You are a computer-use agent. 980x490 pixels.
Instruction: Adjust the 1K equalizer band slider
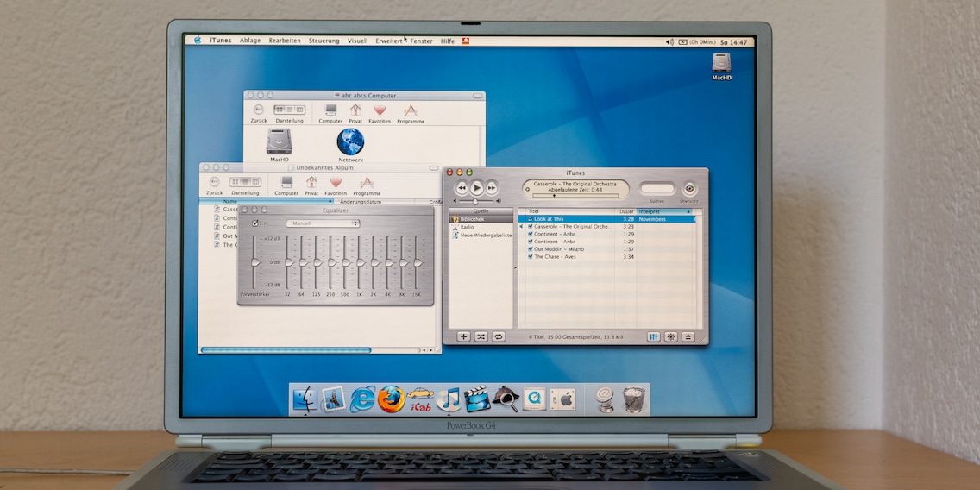click(x=360, y=262)
